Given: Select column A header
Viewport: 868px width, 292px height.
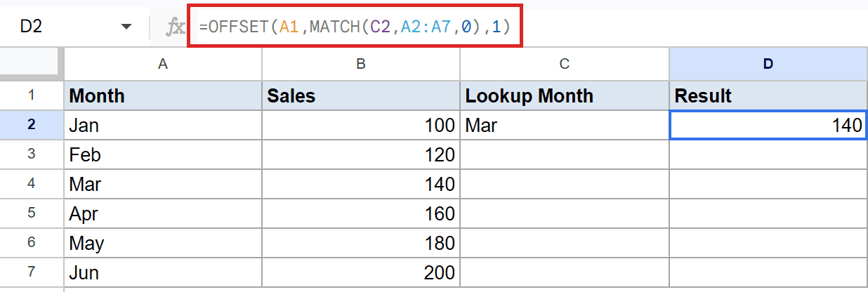Looking at the screenshot, I should [163, 64].
